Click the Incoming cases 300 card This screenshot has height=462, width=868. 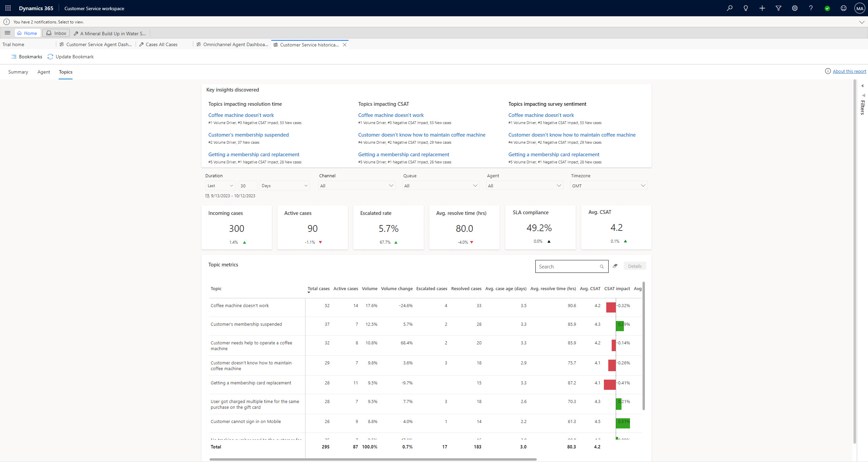tap(237, 227)
